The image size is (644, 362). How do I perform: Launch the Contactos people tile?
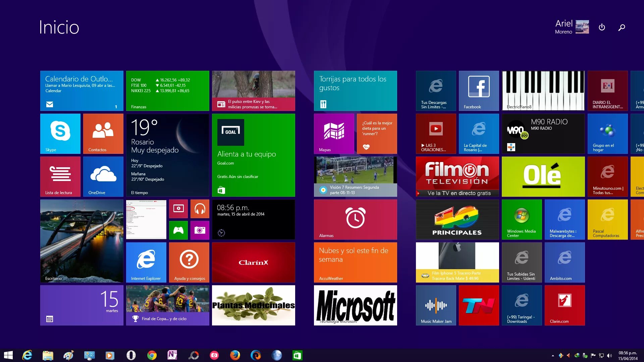coord(103,133)
